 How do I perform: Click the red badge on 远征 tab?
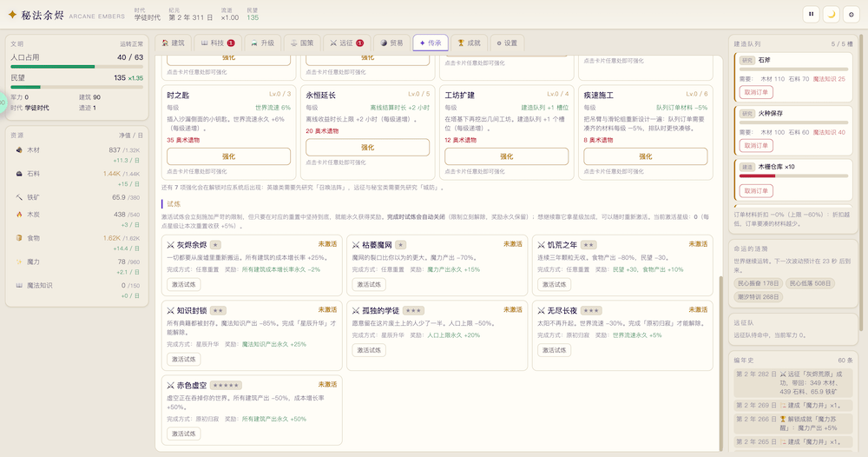[360, 43]
